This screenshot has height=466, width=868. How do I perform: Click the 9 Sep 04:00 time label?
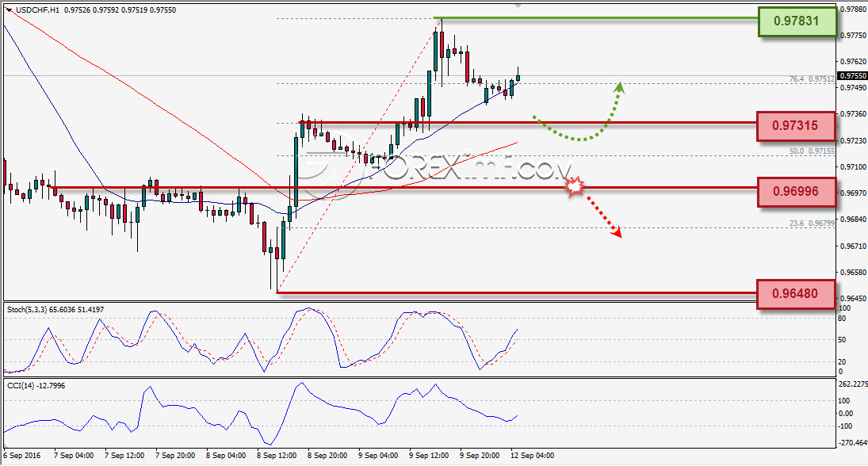(x=378, y=456)
